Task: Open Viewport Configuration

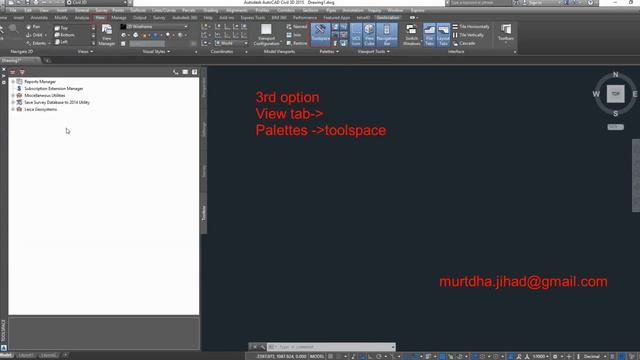Action: click(266, 35)
